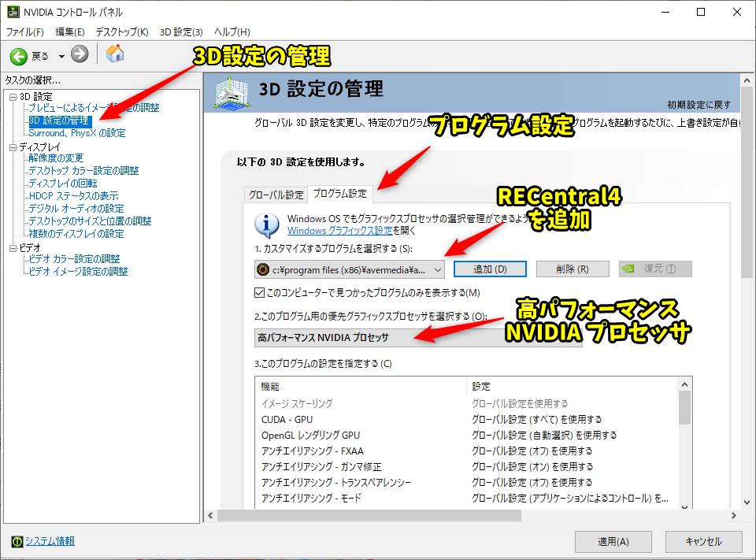Click the 復元 button
Viewport: 756px width, 560px height.
point(655,269)
